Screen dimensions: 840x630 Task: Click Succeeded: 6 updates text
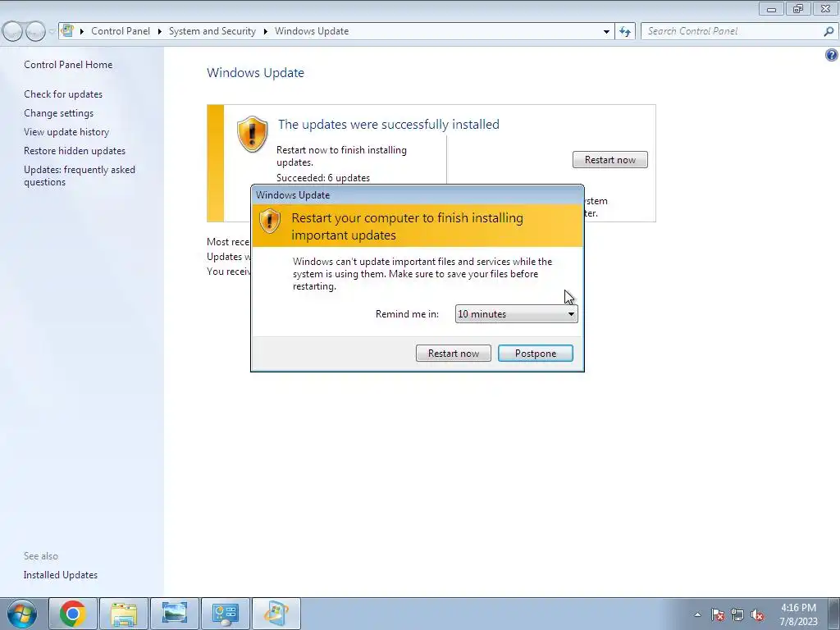pos(323,177)
